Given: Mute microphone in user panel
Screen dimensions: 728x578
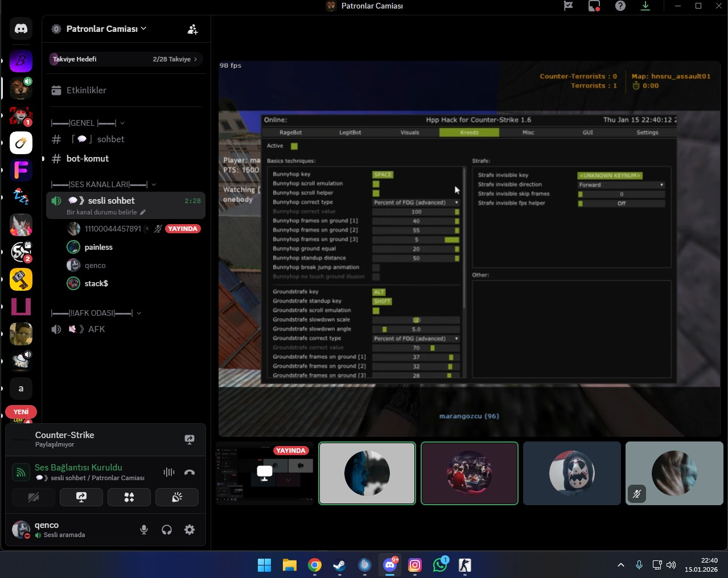Looking at the screenshot, I should click(x=144, y=530).
